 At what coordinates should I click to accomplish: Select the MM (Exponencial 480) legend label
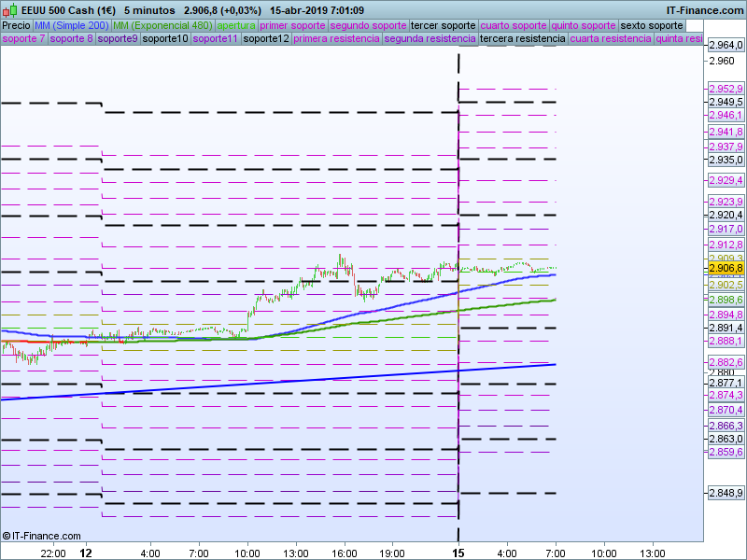pyautogui.click(x=162, y=25)
